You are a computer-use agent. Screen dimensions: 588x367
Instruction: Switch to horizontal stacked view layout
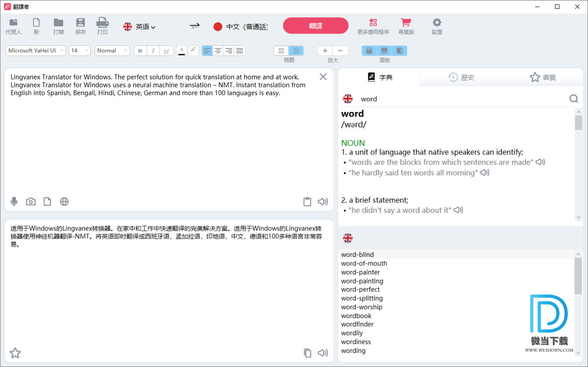[x=281, y=51]
